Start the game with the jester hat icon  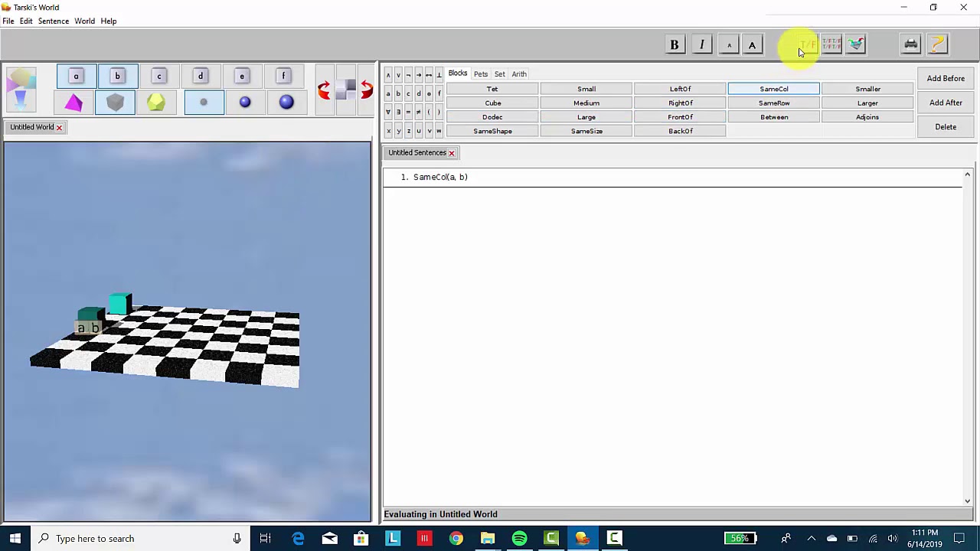click(856, 44)
